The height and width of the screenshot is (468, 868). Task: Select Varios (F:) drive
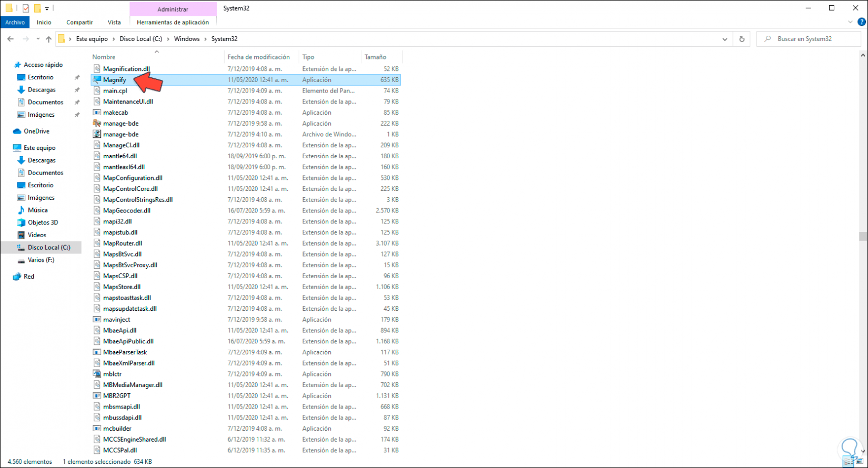coord(41,260)
